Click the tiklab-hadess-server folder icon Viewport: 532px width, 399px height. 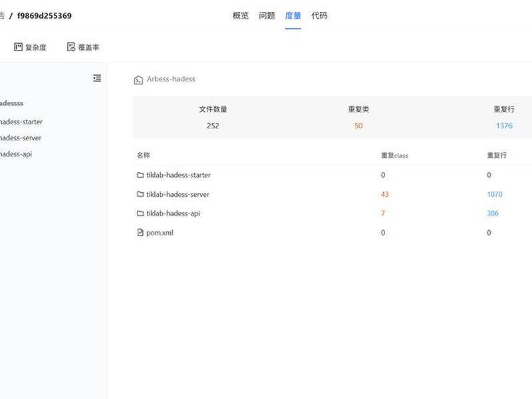[x=140, y=194]
